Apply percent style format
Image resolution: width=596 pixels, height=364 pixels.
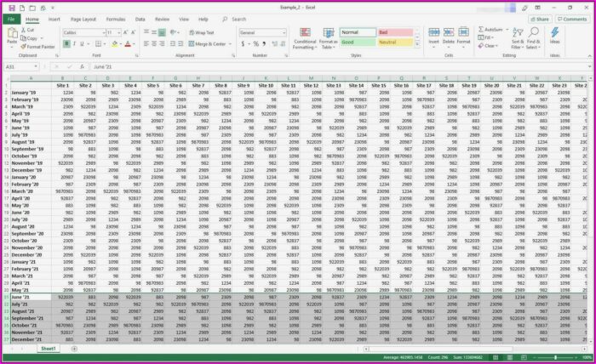(255, 44)
